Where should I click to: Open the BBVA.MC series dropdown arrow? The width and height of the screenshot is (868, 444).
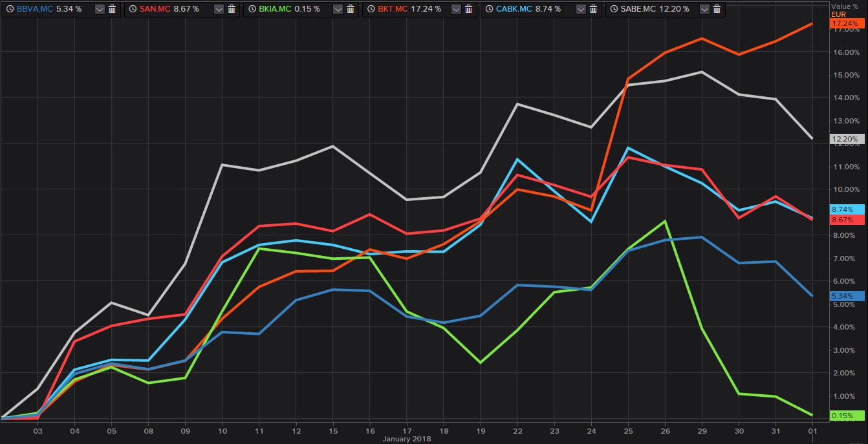[100, 9]
